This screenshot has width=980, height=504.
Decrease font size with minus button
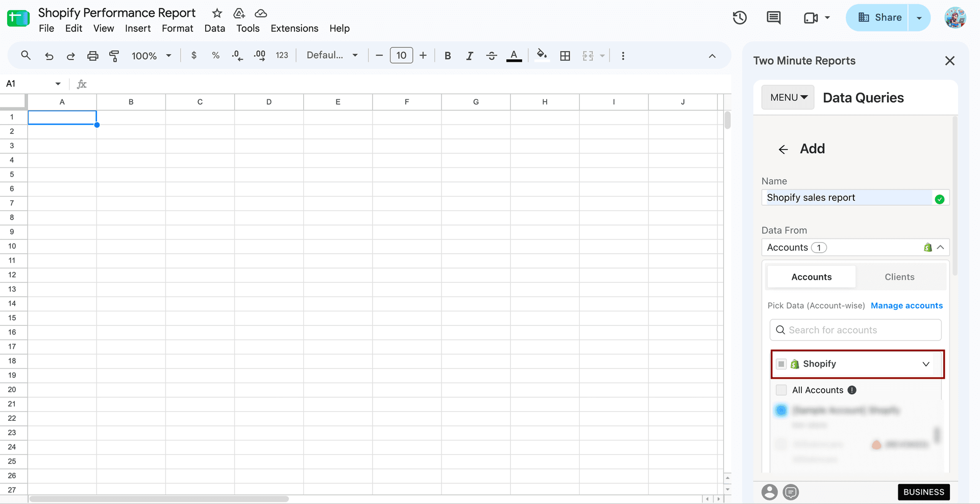(379, 55)
